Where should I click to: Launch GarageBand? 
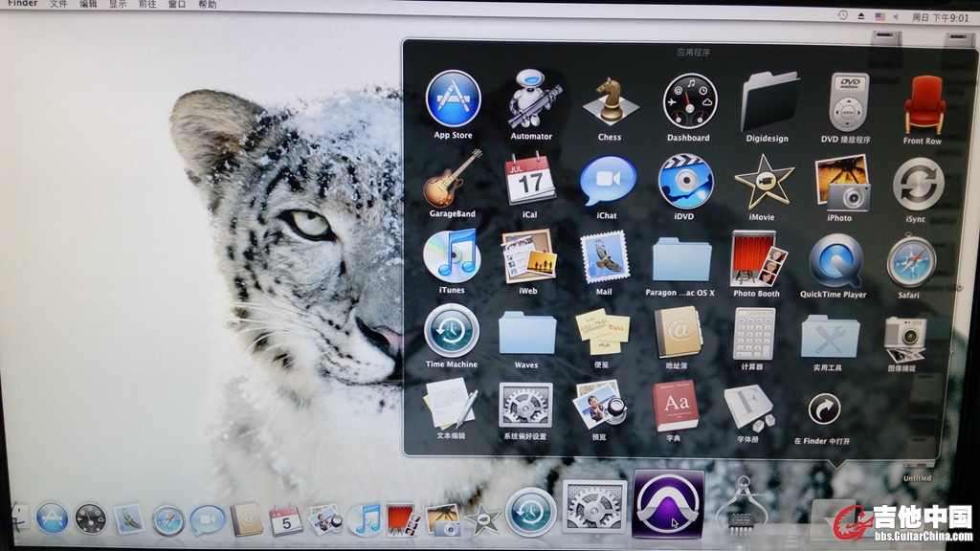coord(453,180)
